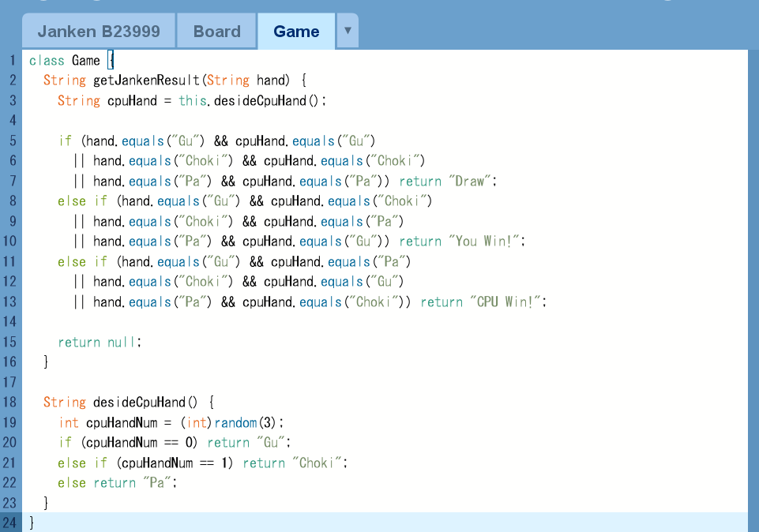
Task: Click the closing brace on line 24
Action: (x=32, y=523)
